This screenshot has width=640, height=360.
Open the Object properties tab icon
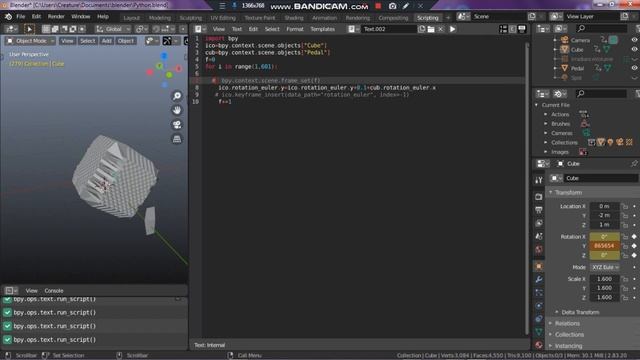point(539,266)
